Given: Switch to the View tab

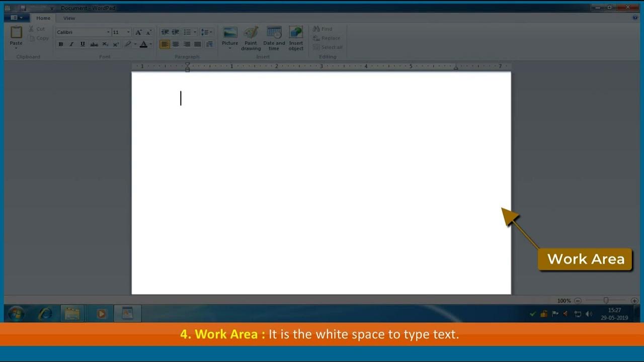Looking at the screenshot, I should click(x=69, y=18).
